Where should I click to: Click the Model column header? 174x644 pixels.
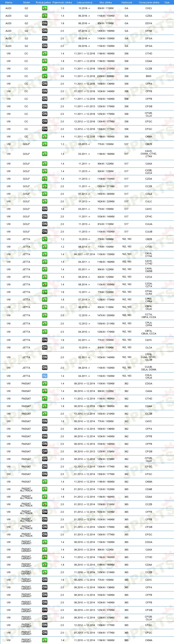click(26, 2)
